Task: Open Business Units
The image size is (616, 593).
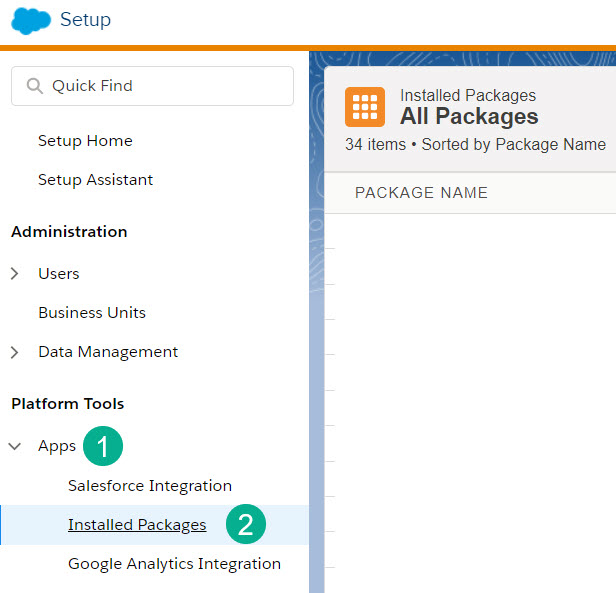Action: 92,312
